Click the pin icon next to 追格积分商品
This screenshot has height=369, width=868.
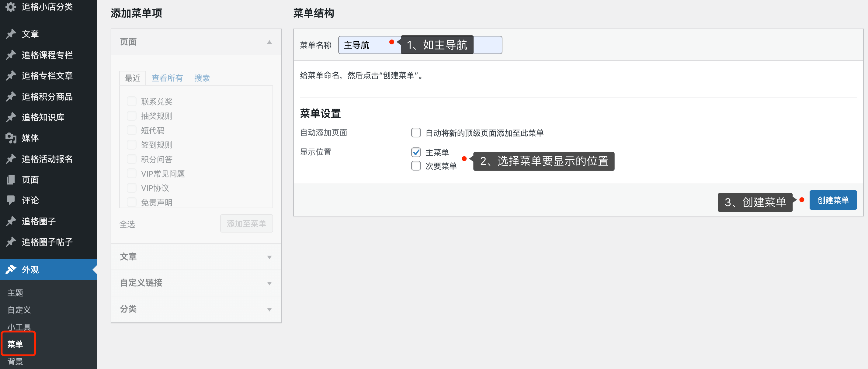coord(11,97)
